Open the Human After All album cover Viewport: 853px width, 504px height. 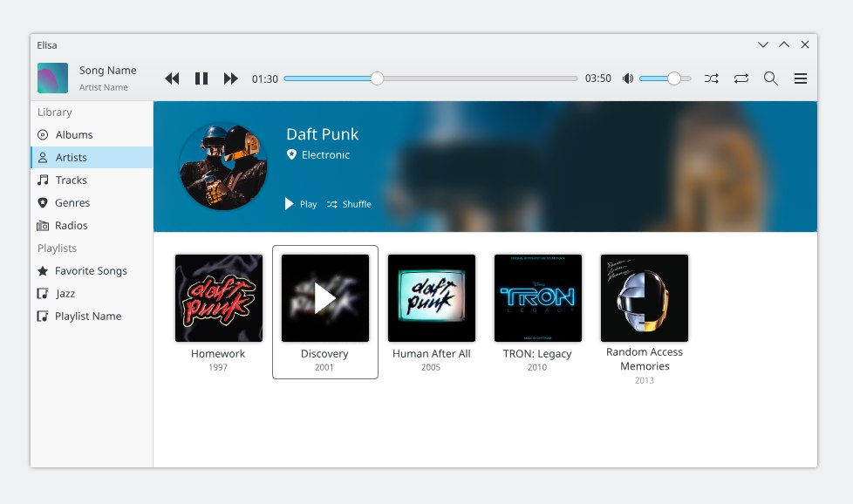[x=432, y=298]
